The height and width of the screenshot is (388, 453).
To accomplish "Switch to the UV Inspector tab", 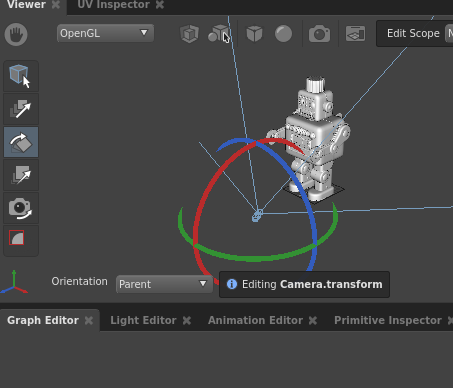I will tap(113, 5).
